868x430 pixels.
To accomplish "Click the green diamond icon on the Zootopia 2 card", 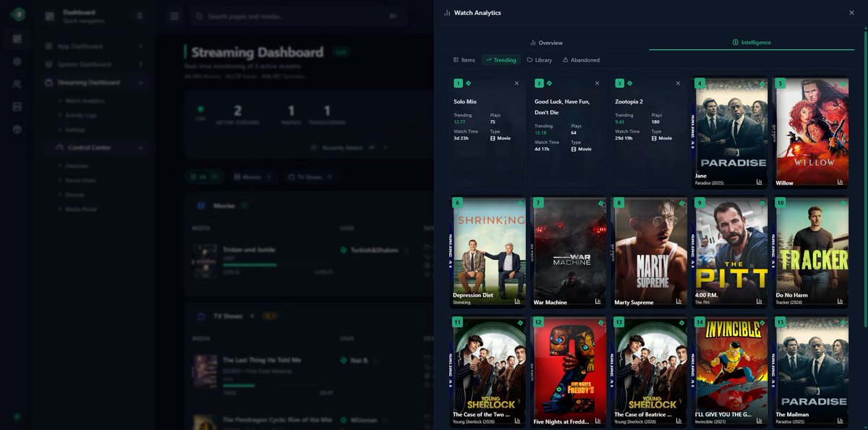I will (x=629, y=83).
